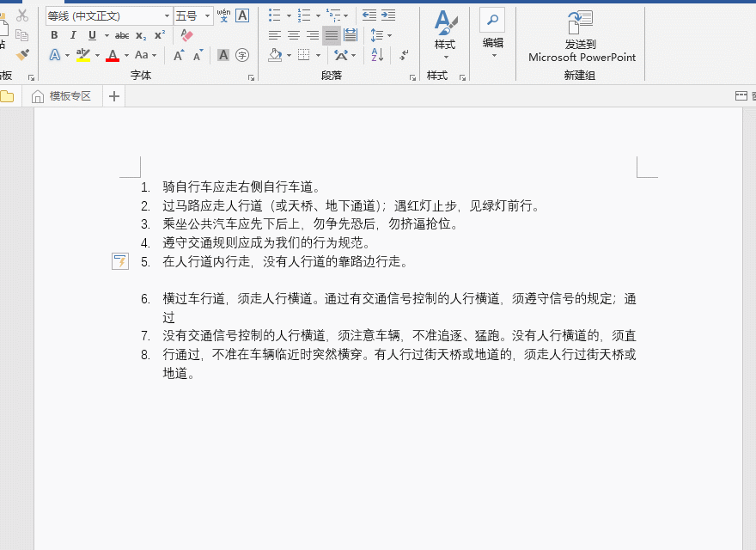This screenshot has height=550, width=756.
Task: Open the font color (red A) swatch
Action: [x=113, y=56]
